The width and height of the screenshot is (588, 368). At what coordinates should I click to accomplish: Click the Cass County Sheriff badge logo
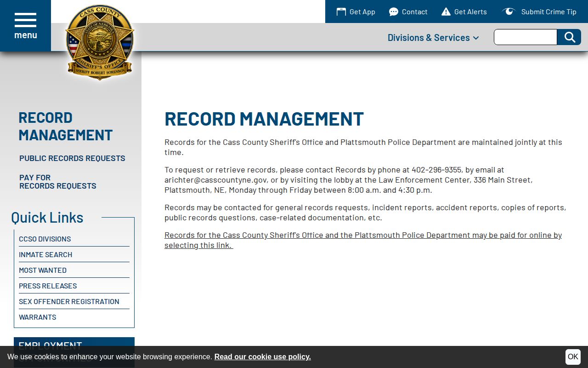click(x=100, y=42)
